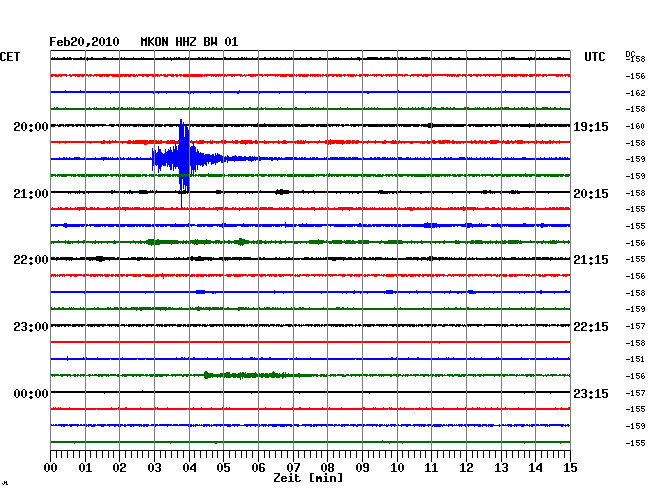Click the 20:00 CET time label
This screenshot has width=650, height=494.
coord(31,126)
